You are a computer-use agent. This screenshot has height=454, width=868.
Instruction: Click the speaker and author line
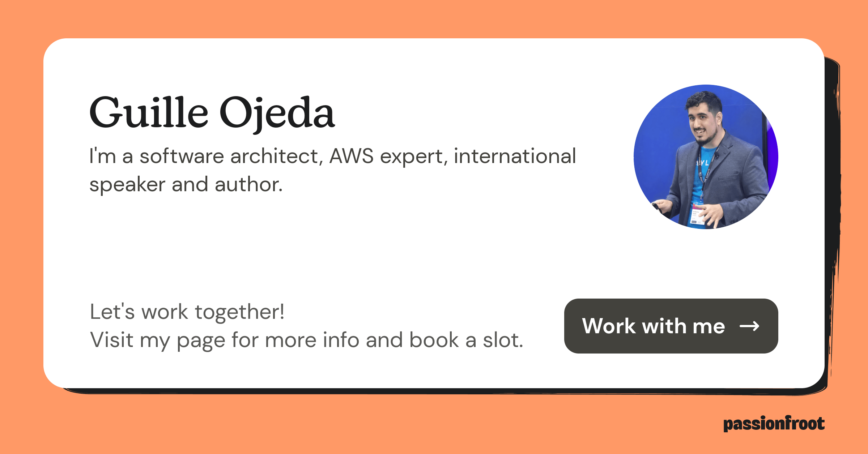click(186, 185)
